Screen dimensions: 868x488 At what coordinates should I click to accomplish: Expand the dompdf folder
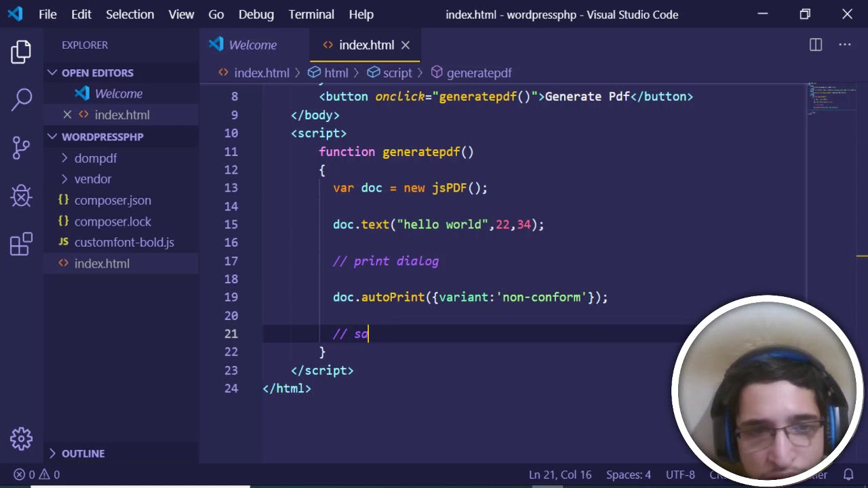pyautogui.click(x=95, y=158)
